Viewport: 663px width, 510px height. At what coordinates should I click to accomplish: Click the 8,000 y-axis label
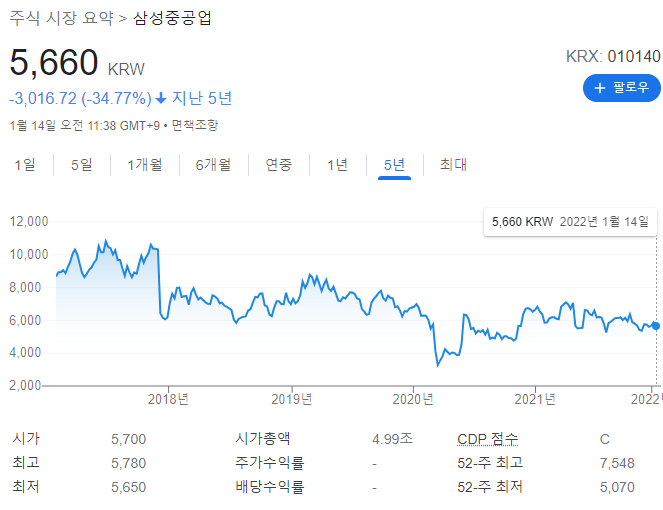(25, 288)
